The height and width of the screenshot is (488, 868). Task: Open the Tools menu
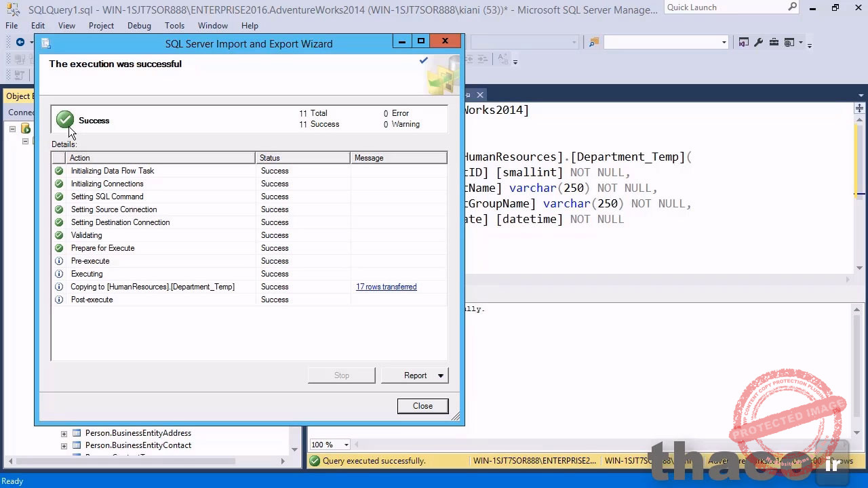(x=174, y=25)
